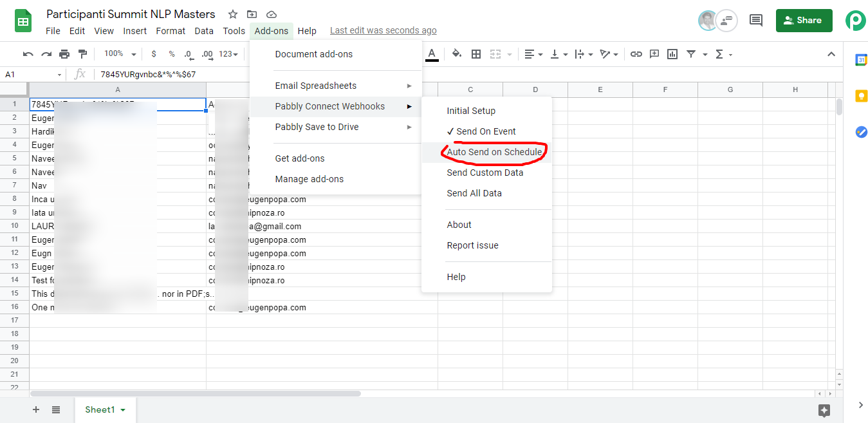The image size is (868, 423).
Task: Hide the menus with chevron-up icon
Action: [x=831, y=54]
